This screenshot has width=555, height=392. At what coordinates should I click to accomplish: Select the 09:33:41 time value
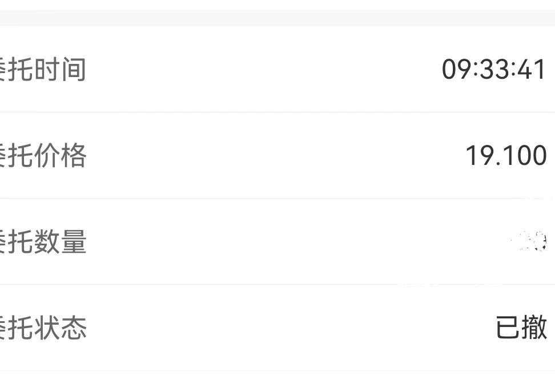494,70
